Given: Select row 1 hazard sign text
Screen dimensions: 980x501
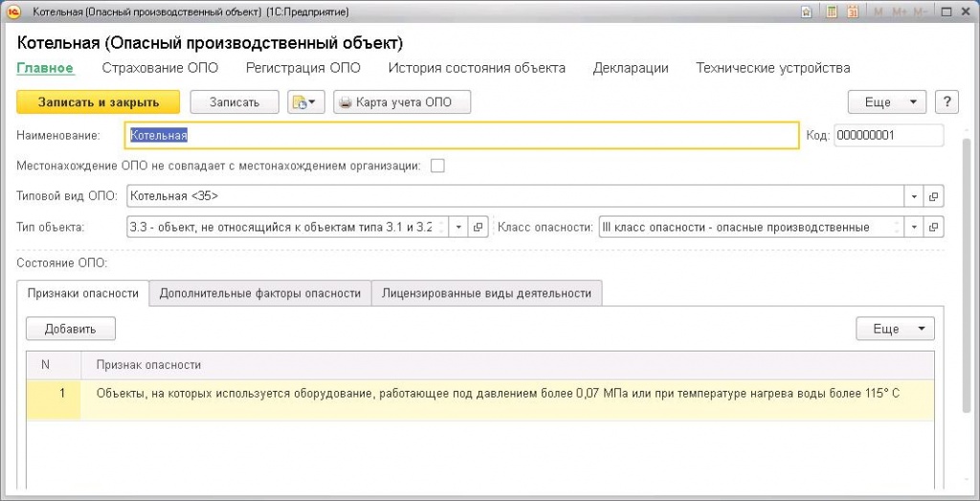Looking at the screenshot, I should [x=498, y=394].
